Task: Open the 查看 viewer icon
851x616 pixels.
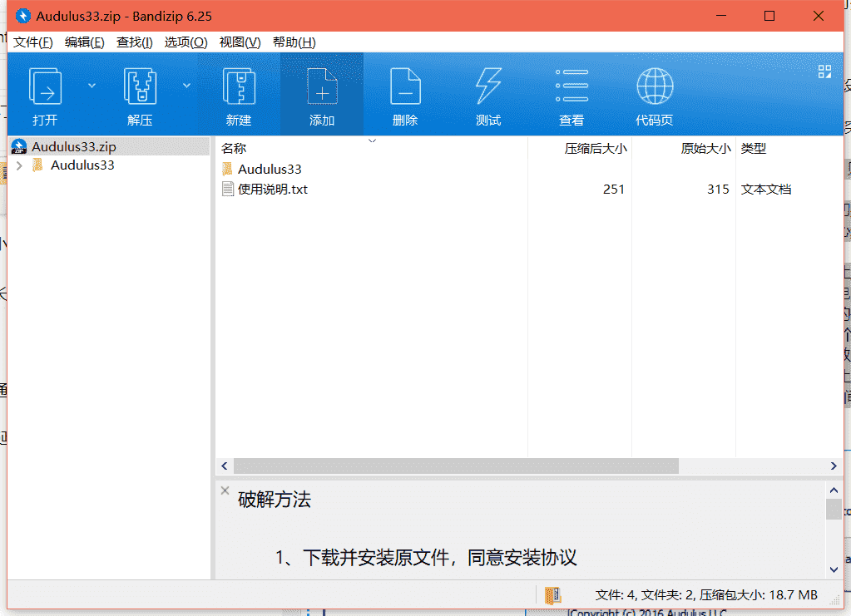Action: [571, 96]
